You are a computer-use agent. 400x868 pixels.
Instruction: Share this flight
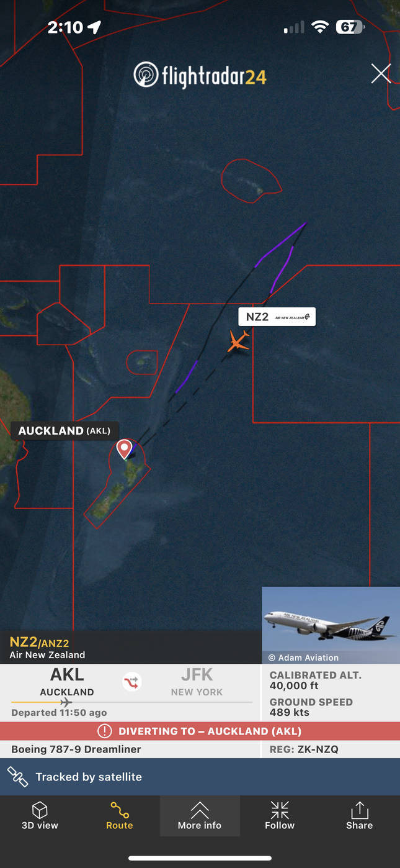click(360, 815)
